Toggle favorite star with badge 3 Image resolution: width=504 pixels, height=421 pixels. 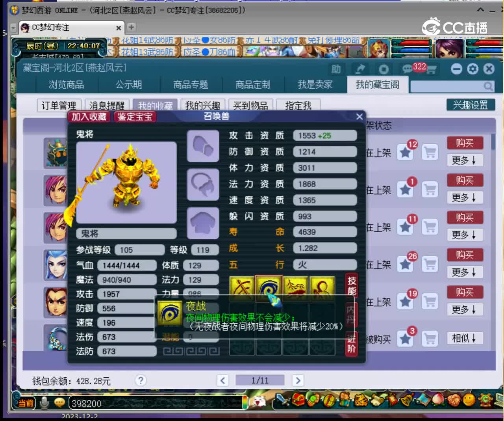point(405,339)
